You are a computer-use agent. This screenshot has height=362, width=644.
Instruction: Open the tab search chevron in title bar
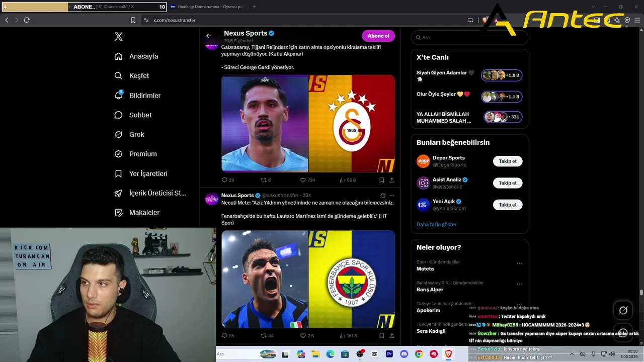(x=594, y=7)
